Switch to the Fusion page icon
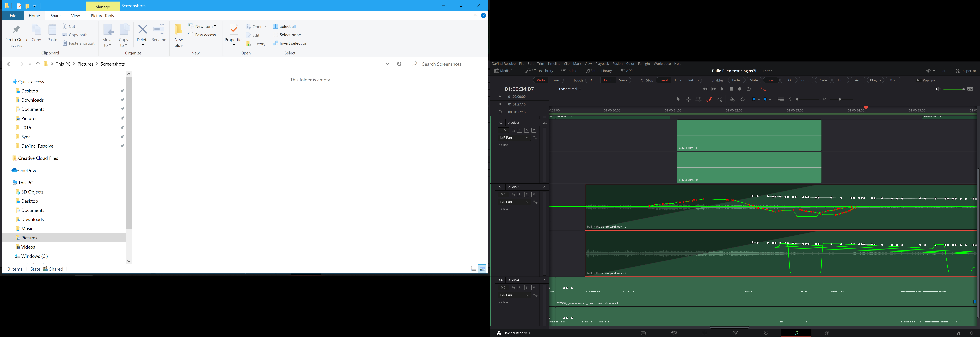This screenshot has width=980, height=337. (x=735, y=333)
